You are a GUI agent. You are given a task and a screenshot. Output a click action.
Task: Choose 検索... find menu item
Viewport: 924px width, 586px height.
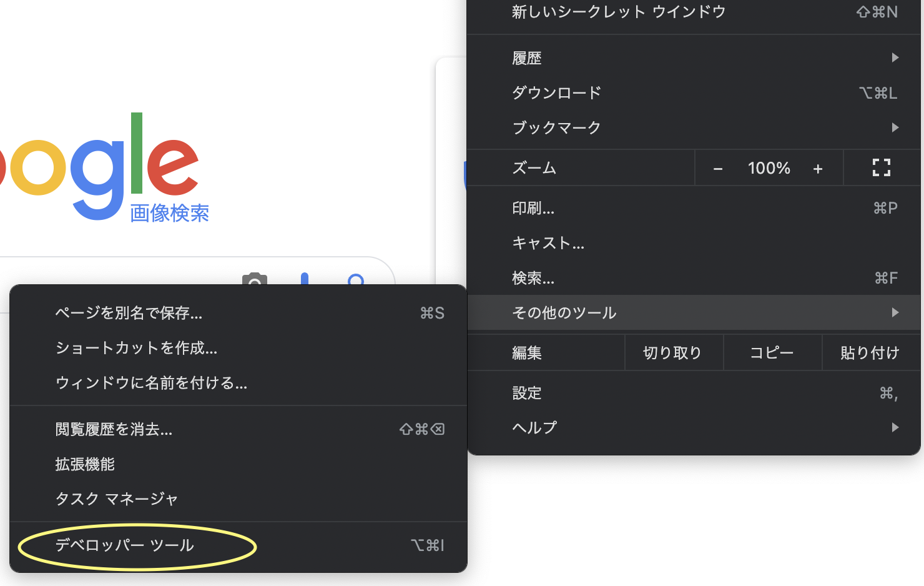click(694, 278)
